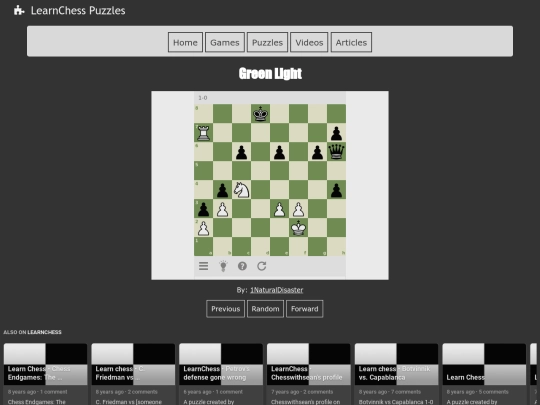Image resolution: width=540 pixels, height=405 pixels.
Task: Select the black queen on h6
Action: click(x=336, y=152)
